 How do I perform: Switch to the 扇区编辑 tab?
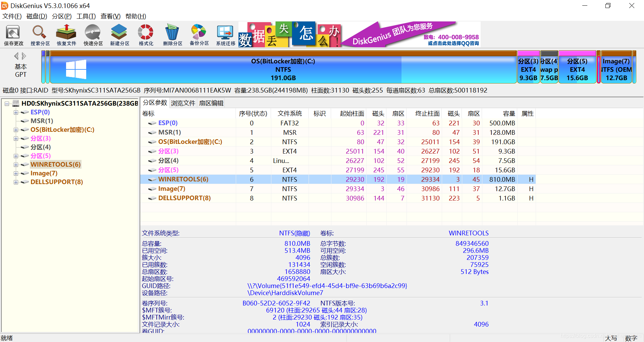[x=211, y=103]
